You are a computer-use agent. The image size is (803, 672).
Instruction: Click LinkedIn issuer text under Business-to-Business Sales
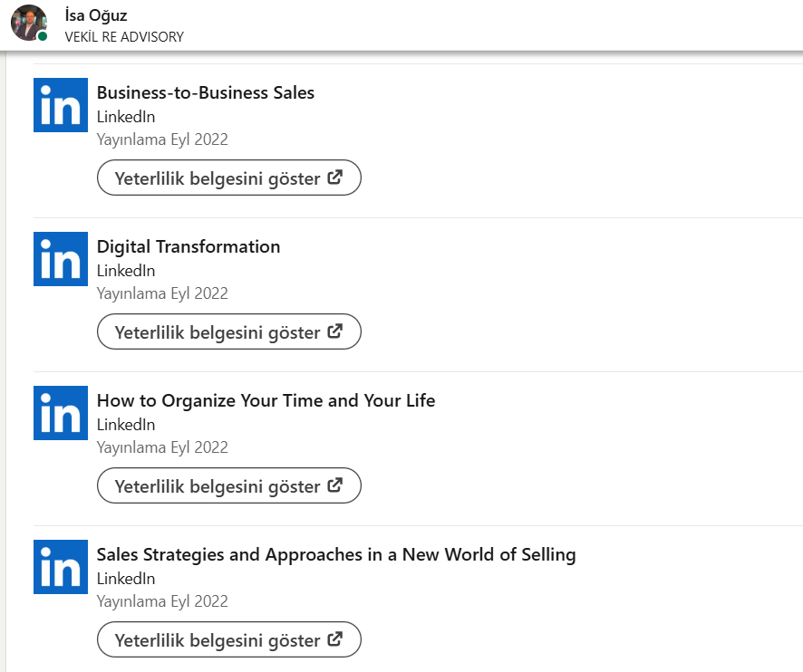pos(126,117)
